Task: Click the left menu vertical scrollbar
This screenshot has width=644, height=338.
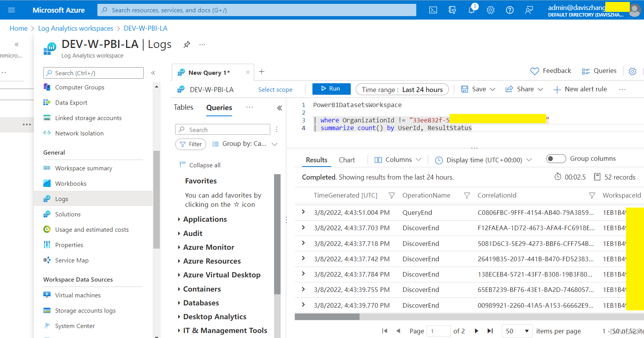Action: point(156,200)
